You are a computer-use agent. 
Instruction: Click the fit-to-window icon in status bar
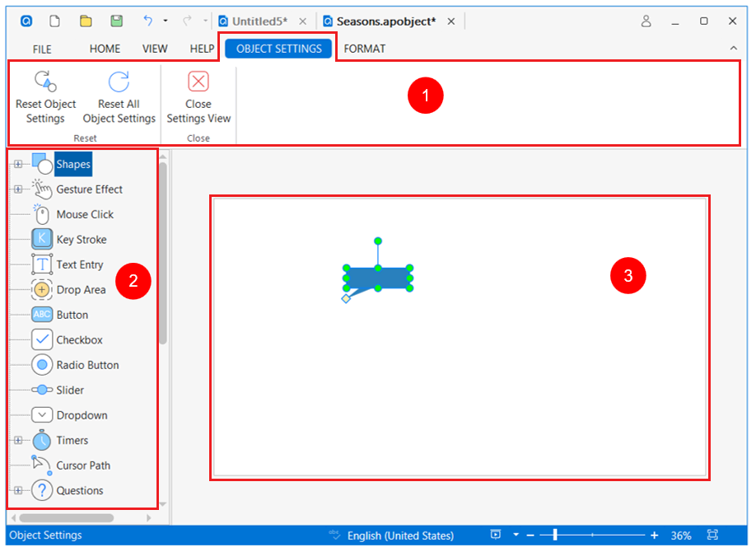coord(712,535)
